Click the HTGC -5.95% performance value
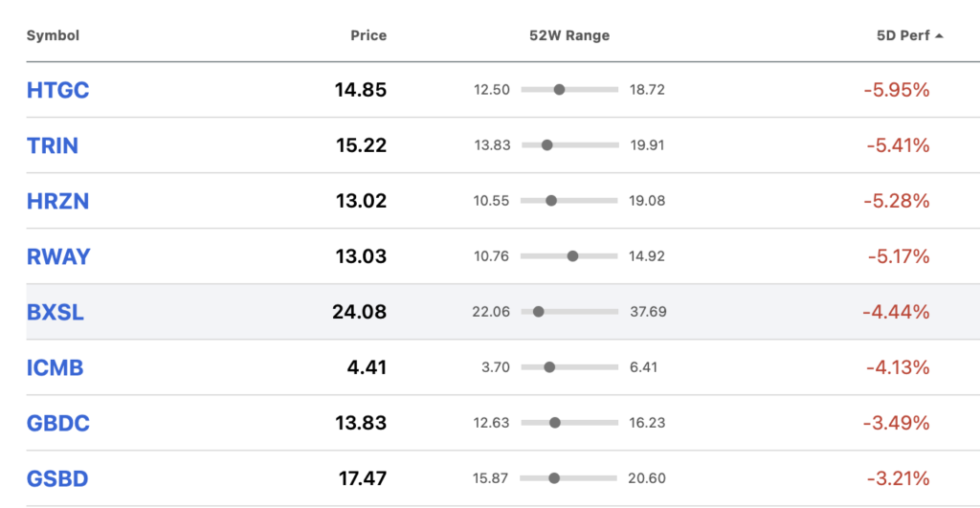 [897, 90]
